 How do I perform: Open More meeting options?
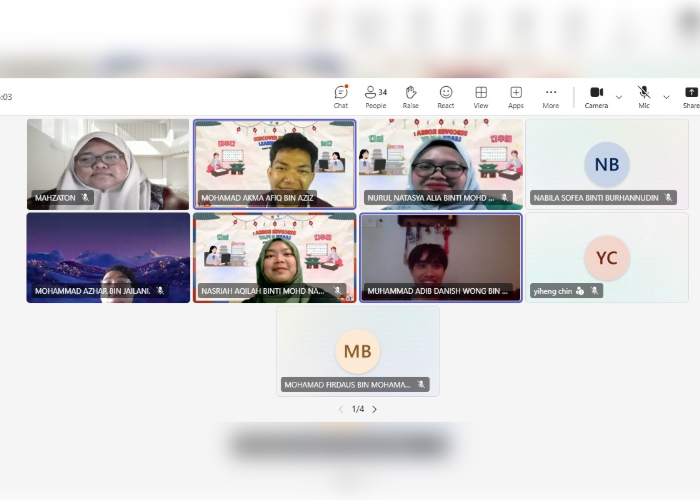(x=551, y=96)
